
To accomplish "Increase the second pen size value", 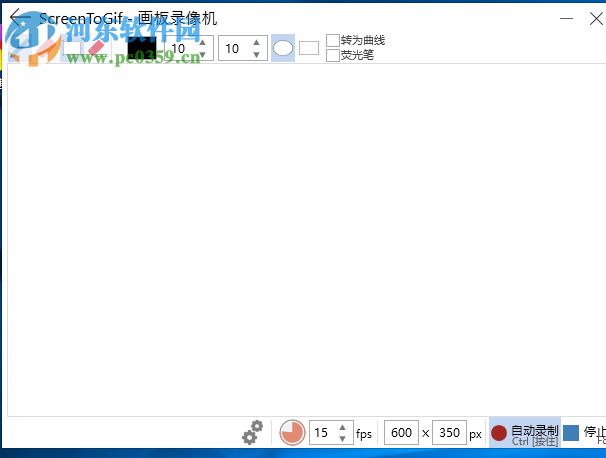I will click(x=256, y=42).
